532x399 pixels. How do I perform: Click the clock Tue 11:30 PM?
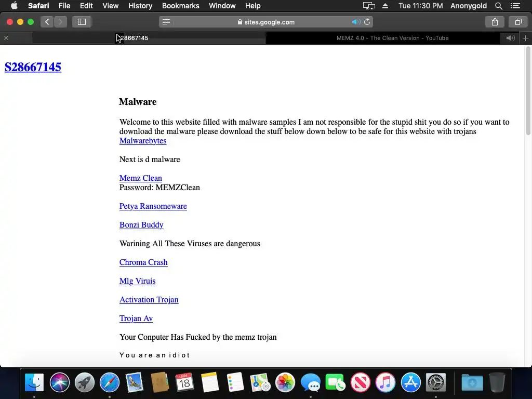point(420,6)
